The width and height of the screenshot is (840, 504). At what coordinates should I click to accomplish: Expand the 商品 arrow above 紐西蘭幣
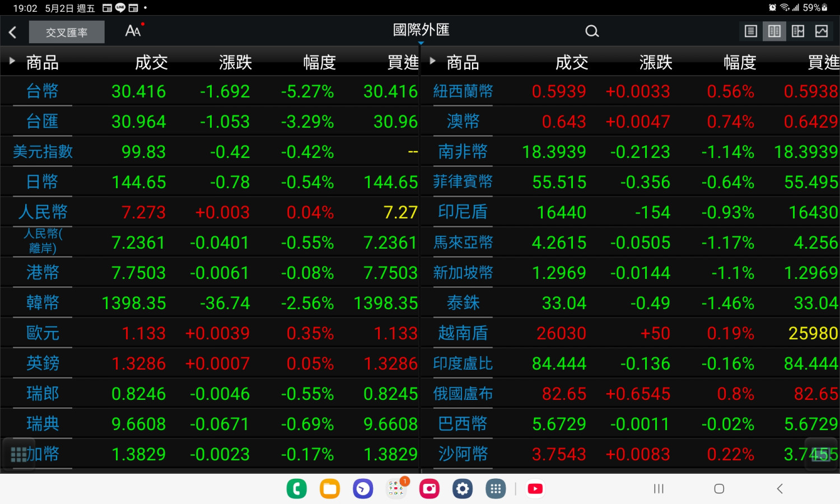pos(432,61)
